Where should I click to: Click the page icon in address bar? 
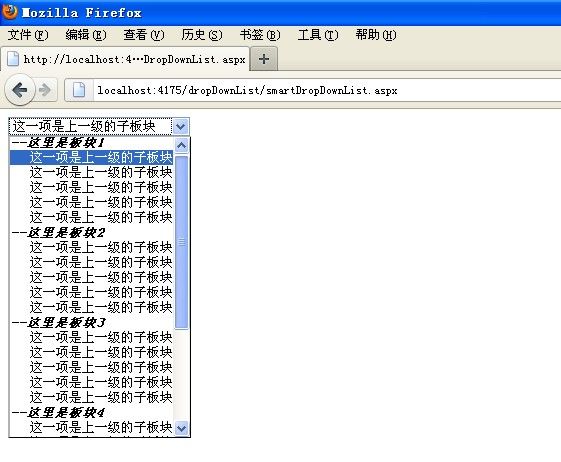79,90
